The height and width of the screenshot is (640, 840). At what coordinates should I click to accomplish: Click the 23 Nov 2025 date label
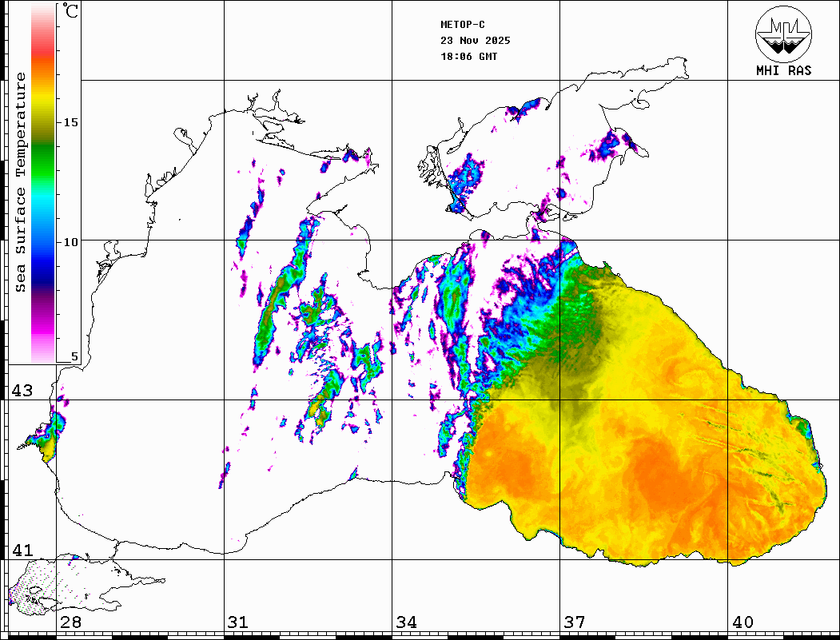(x=475, y=41)
